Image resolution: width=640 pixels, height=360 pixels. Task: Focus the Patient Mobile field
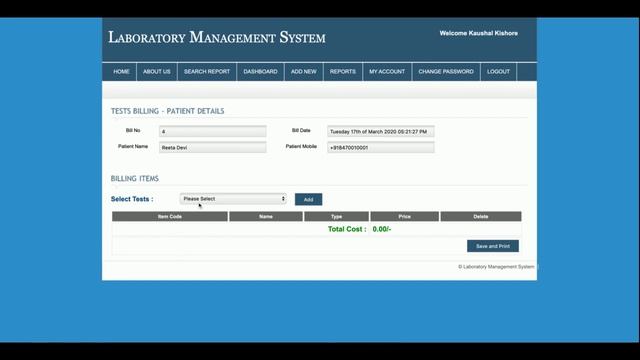[x=381, y=147]
